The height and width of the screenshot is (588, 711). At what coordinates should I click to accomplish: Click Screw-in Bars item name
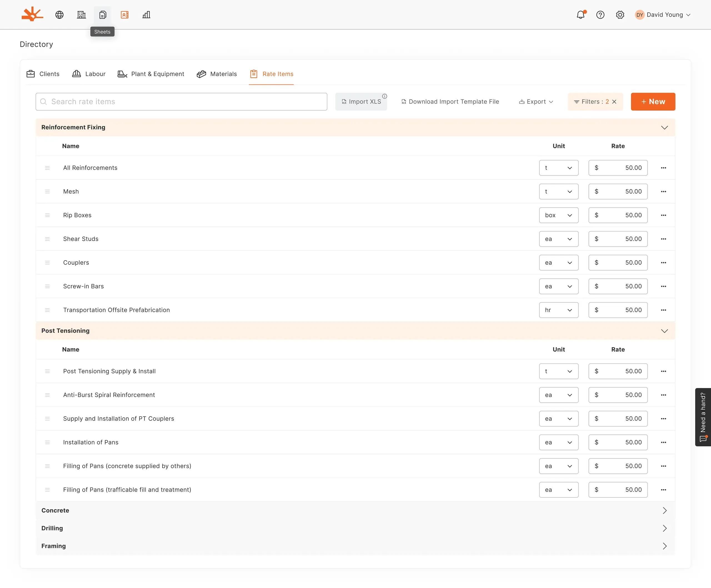pos(83,286)
